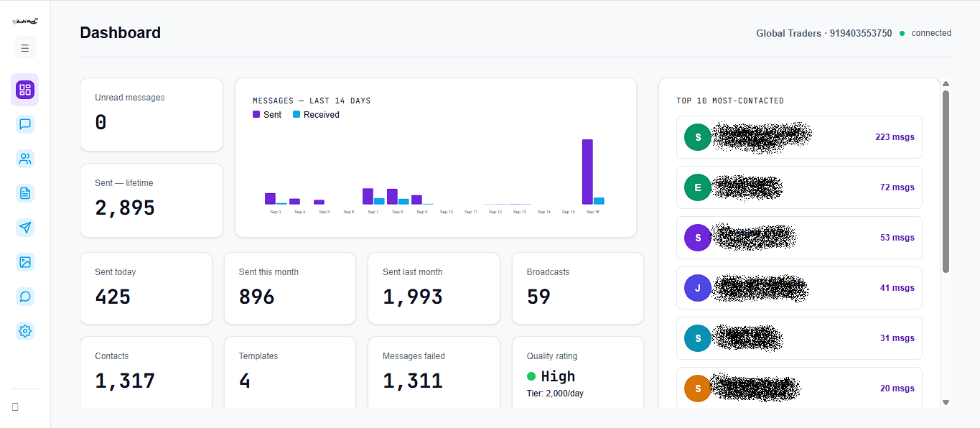Screen dimensions: 980x428
Task: Open the contacts people icon
Action: point(25,159)
